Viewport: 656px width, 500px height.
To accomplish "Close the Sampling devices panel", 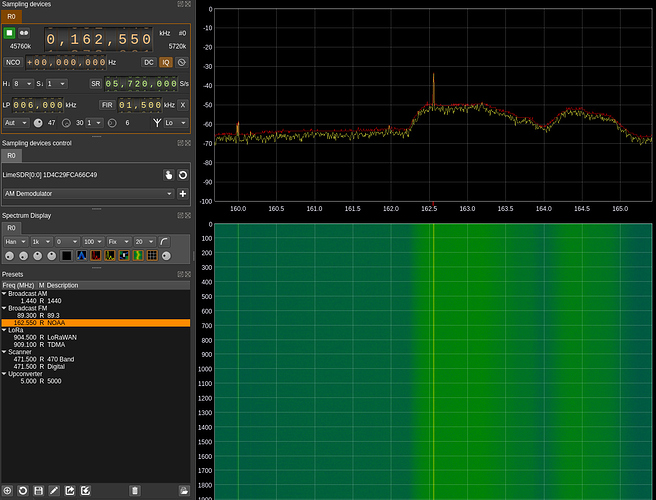I will [188, 4].
